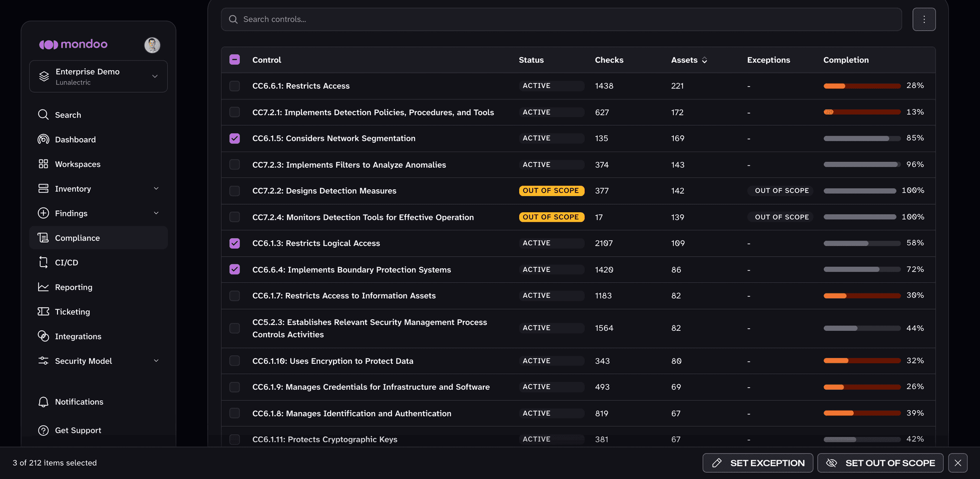This screenshot has height=479, width=980.
Task: Uncheck CC6.1.3 Restricts Logical Access
Action: click(x=234, y=243)
